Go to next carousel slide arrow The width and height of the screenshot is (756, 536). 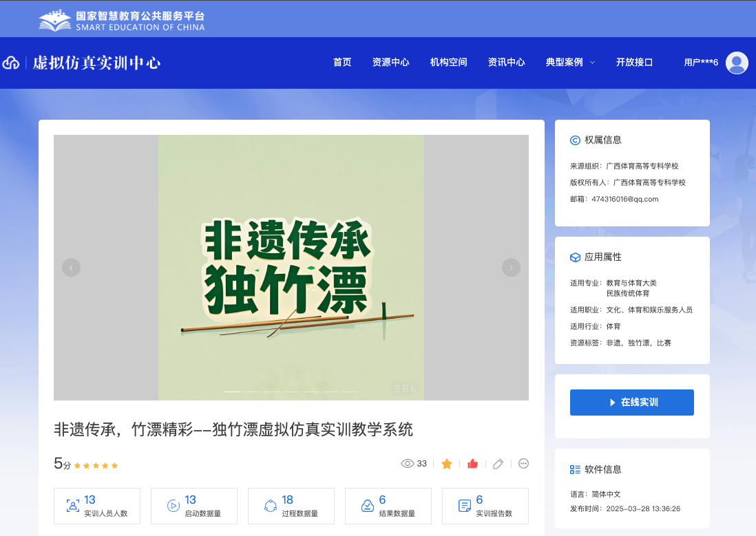[511, 268]
